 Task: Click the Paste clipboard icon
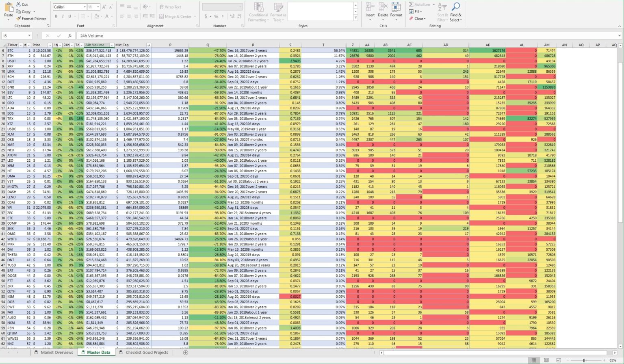coord(9,7)
